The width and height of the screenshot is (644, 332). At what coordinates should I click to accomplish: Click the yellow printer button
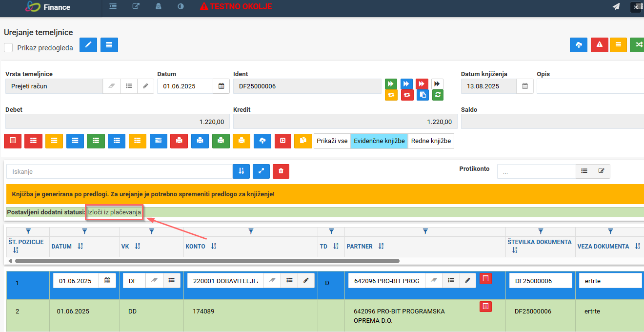(241, 141)
